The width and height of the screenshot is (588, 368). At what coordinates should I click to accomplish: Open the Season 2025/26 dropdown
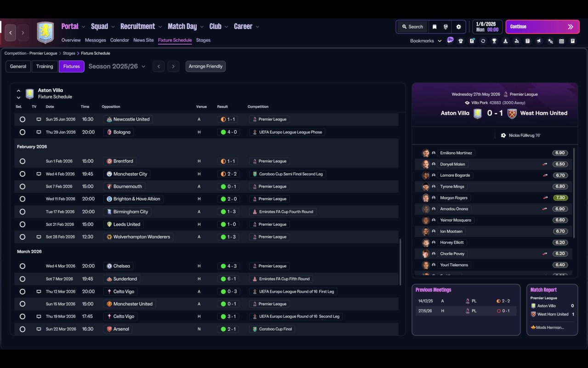pos(117,66)
